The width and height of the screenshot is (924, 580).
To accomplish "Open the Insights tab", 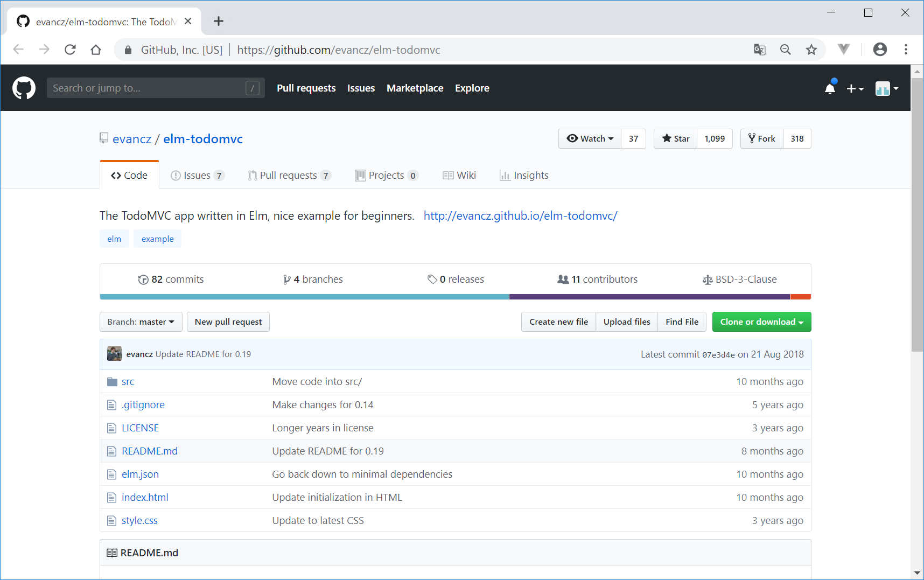I will [524, 176].
